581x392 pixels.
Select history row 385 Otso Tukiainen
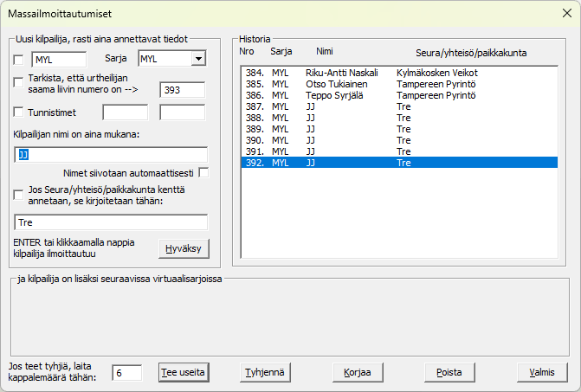[x=398, y=84]
